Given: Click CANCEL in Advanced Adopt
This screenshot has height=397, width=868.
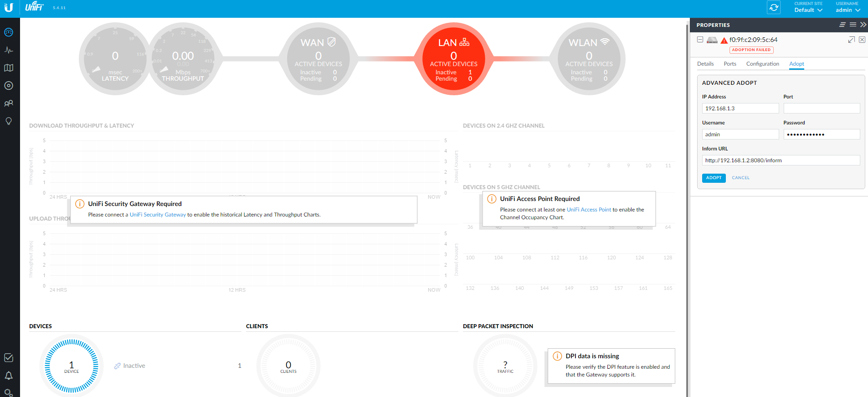Looking at the screenshot, I should [740, 178].
